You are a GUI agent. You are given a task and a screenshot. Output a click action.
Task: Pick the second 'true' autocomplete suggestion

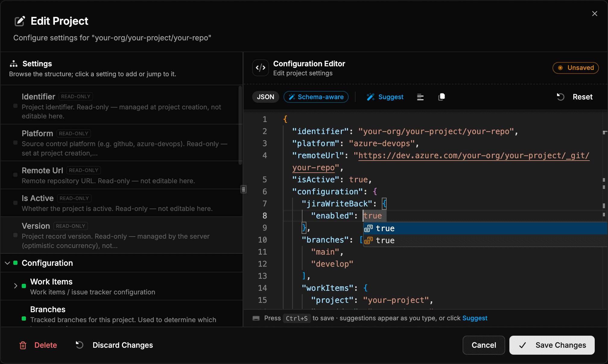pos(485,240)
